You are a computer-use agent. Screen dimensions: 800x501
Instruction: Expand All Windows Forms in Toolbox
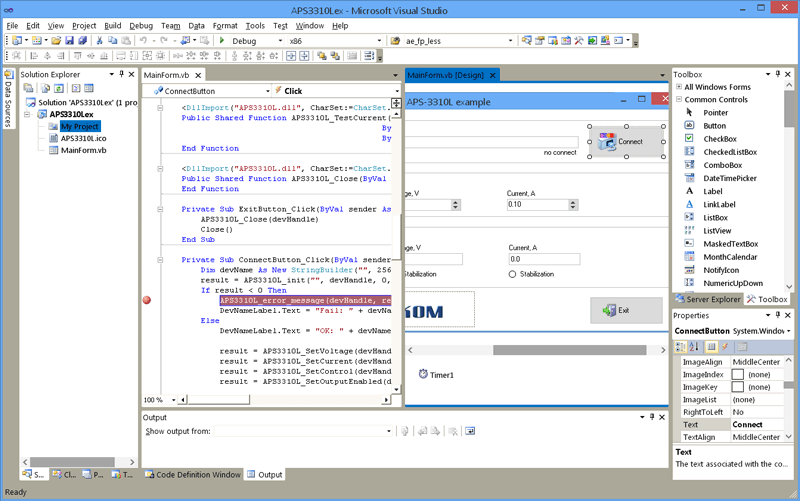tap(679, 87)
